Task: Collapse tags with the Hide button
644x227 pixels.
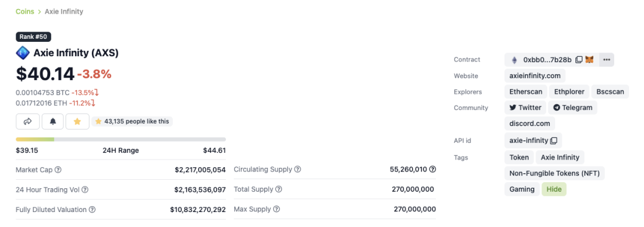Action: click(554, 189)
